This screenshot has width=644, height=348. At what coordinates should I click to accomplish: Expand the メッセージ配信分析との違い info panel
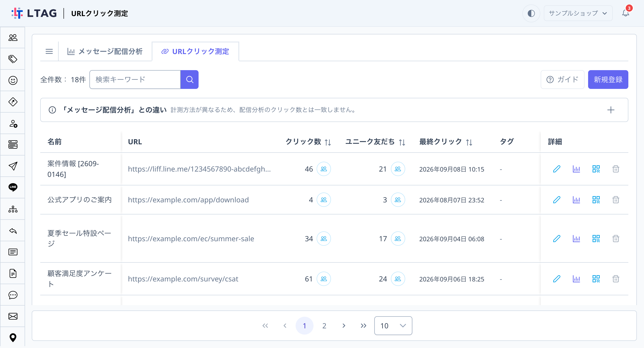611,110
